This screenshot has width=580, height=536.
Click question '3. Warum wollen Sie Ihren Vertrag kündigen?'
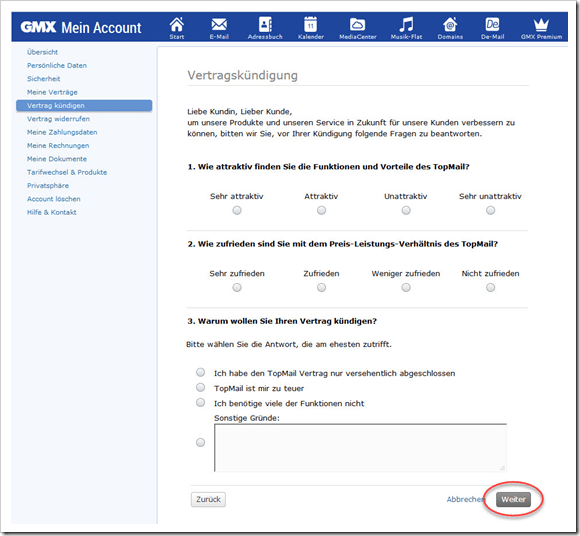pos(282,321)
